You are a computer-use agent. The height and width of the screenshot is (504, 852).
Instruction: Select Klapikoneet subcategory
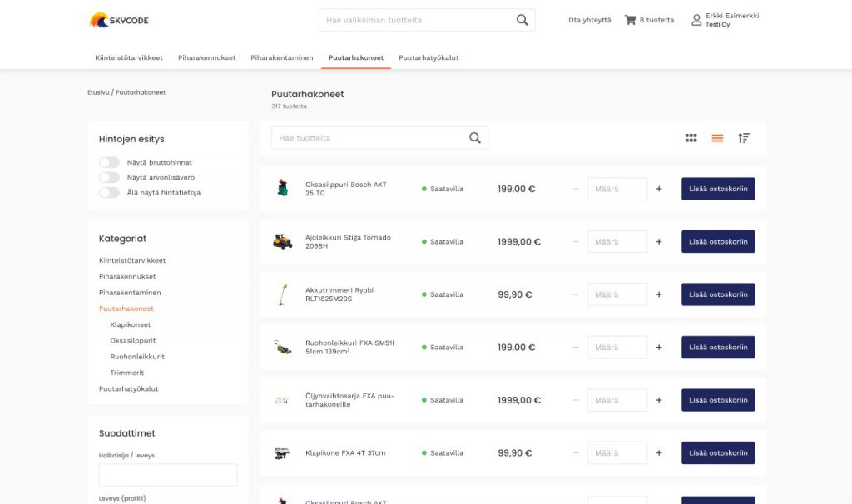click(131, 325)
